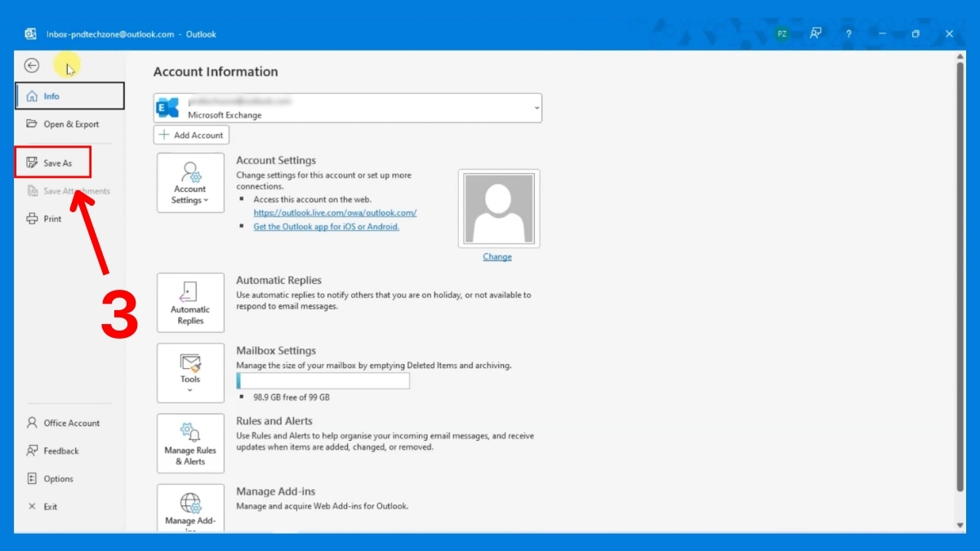Image resolution: width=980 pixels, height=551 pixels.
Task: Follow Get the Outlook app for iOS or Android link
Action: coord(326,226)
